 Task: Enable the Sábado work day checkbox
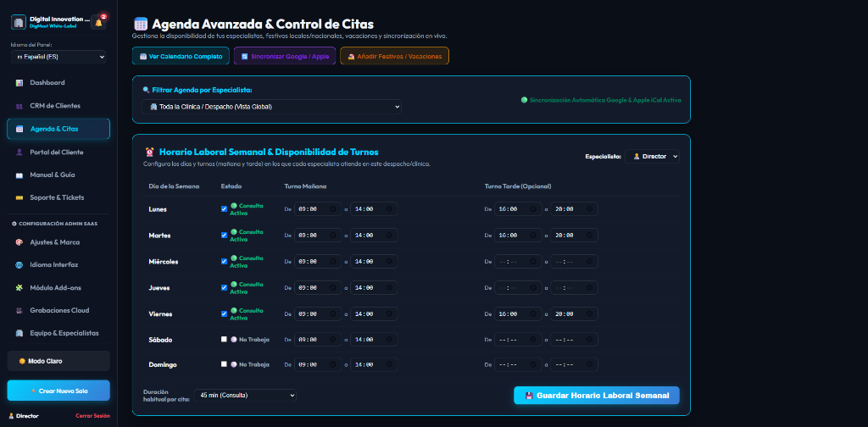pyautogui.click(x=224, y=339)
